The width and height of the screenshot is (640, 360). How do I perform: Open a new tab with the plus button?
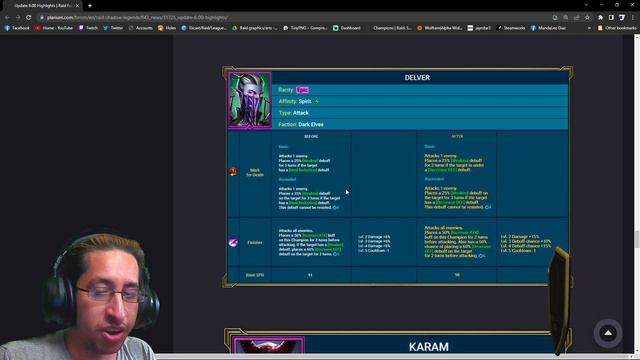tap(90, 6)
